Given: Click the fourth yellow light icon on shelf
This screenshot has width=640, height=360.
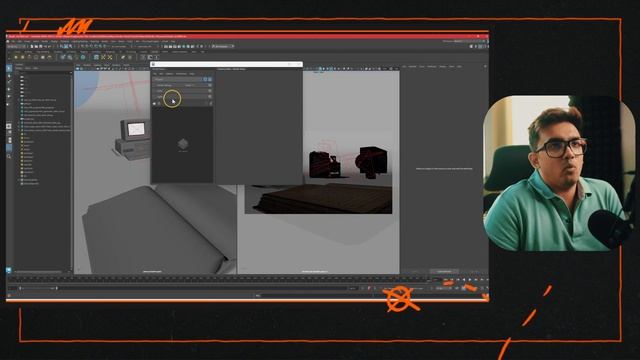Looking at the screenshot, I should [36, 58].
